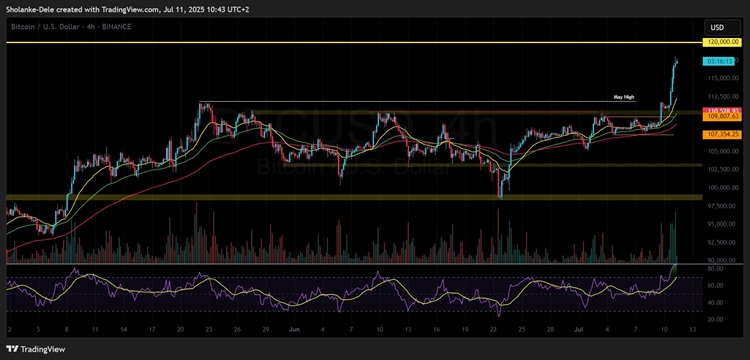Click the 14 date on time axis
The image size is (750, 360).
123,330
